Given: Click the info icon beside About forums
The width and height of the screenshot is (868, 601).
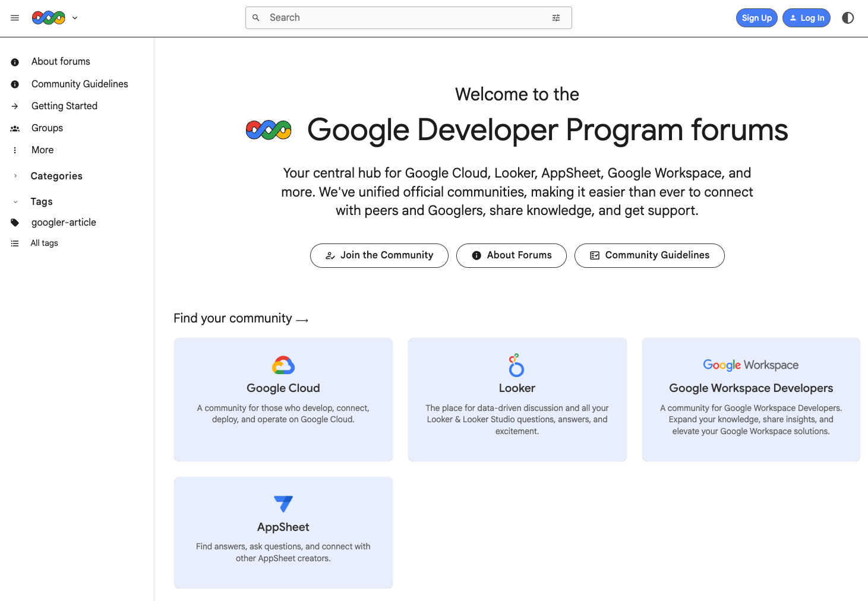Looking at the screenshot, I should point(15,62).
